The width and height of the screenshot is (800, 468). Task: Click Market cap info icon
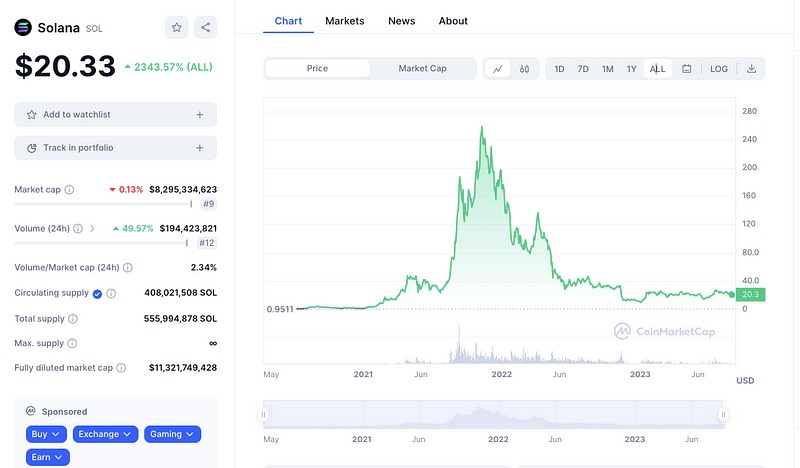(70, 189)
